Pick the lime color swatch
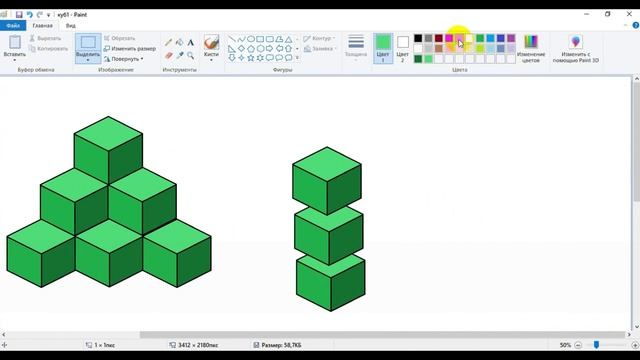 [480, 49]
